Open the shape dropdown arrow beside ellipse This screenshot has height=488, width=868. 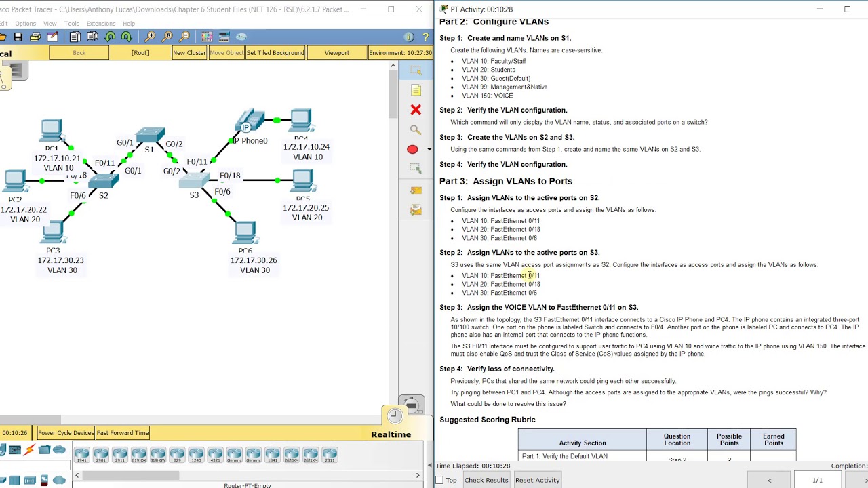[429, 150]
